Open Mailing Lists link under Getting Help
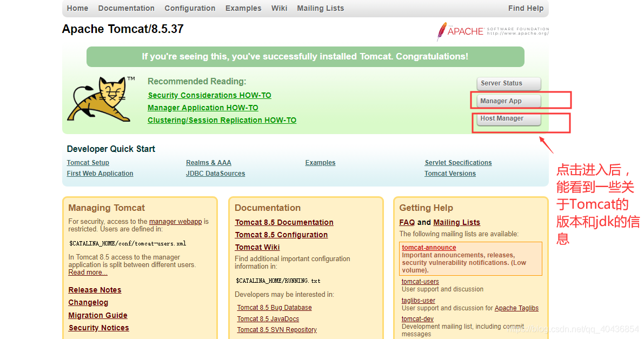The image size is (644, 339). click(457, 222)
